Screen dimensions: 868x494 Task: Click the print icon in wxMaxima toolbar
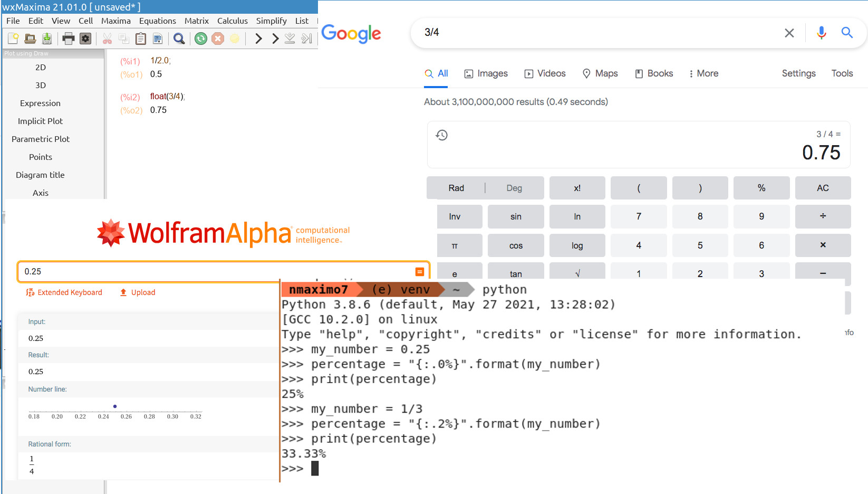[x=68, y=39]
